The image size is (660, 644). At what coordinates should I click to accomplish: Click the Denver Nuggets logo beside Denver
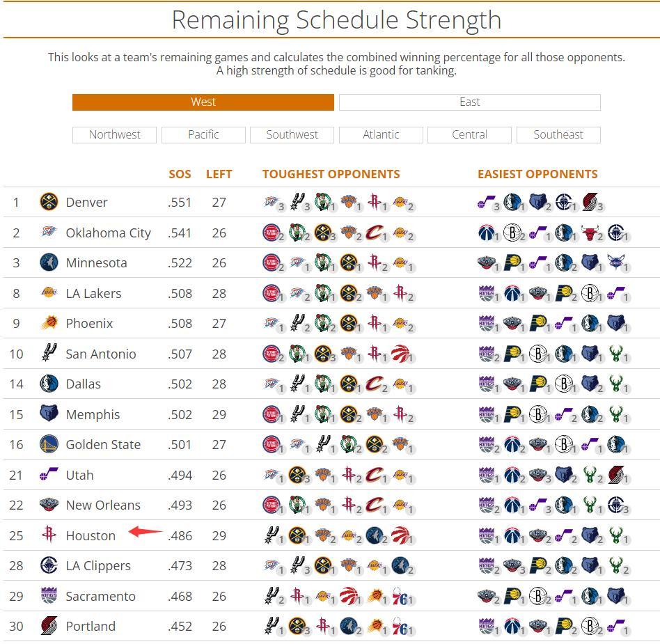pos(49,203)
